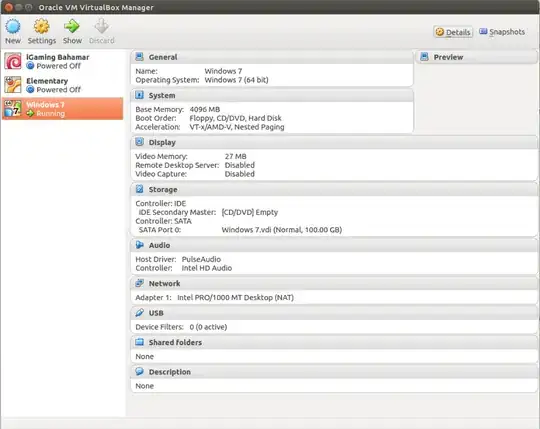Click the Remote Desktop Server Disabled value

[240, 165]
